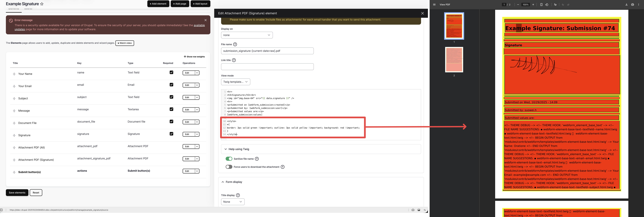This screenshot has width=644, height=217.
Task: Rotate the PDF counterclockwise
Action: coord(547,5)
